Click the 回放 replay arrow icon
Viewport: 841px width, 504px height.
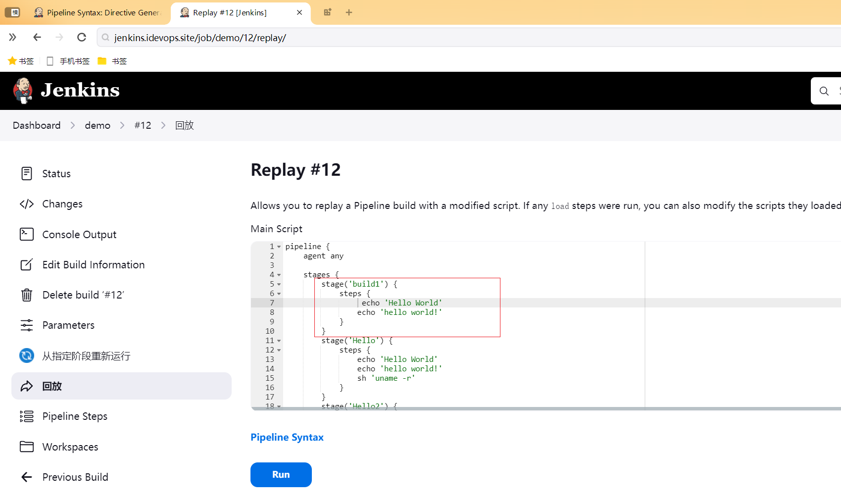27,386
